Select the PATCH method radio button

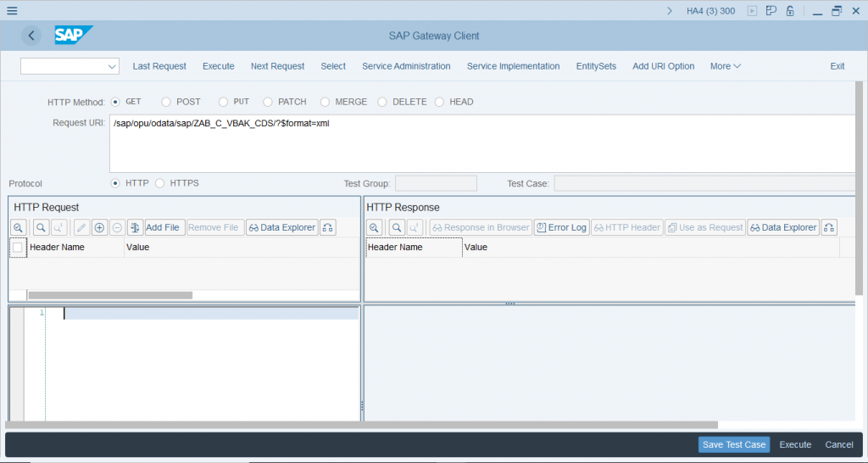(x=268, y=102)
